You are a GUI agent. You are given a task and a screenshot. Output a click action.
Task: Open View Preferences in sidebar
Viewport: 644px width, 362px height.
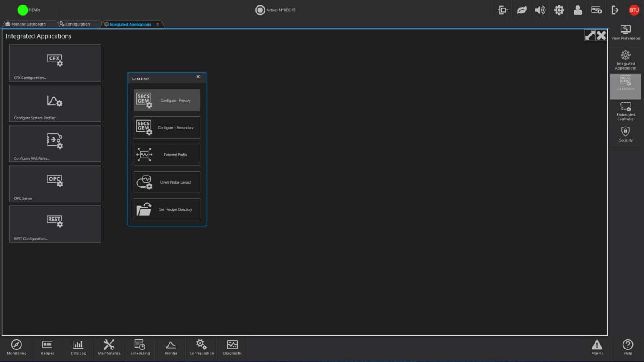[x=626, y=33]
